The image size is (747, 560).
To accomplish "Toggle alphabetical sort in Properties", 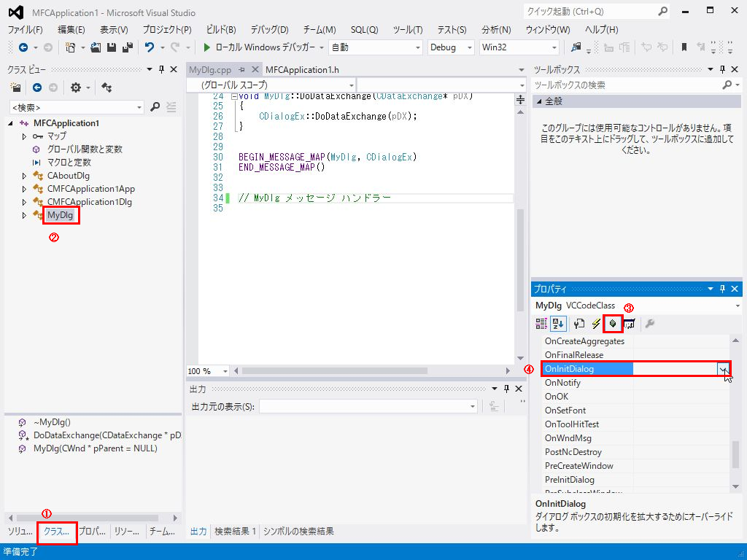I will 558,324.
